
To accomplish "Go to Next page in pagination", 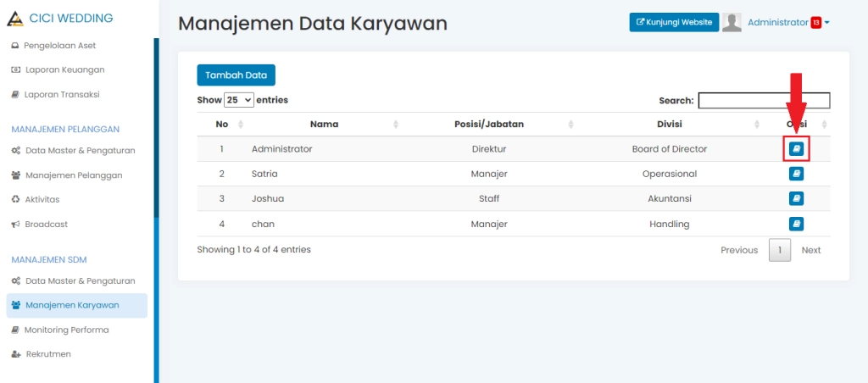I will (x=810, y=250).
